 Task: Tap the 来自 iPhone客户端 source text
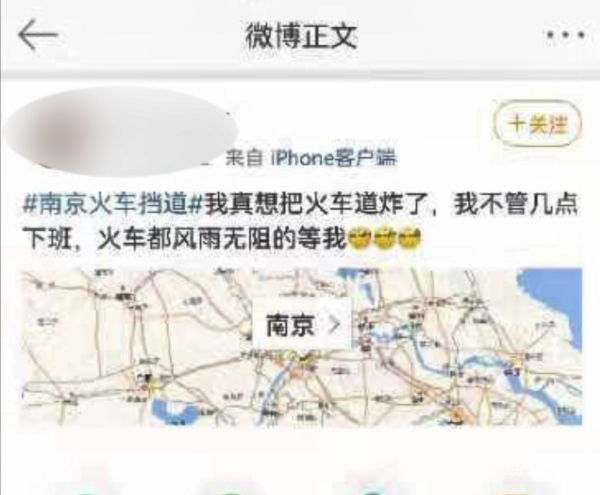(311, 158)
